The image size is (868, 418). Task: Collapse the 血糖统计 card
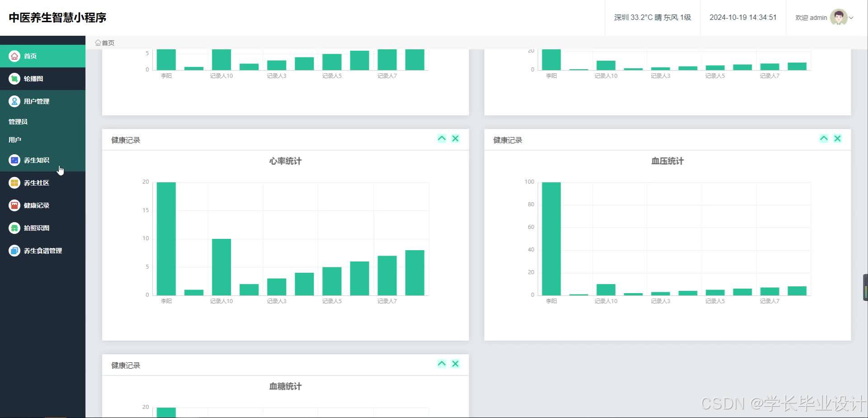(442, 364)
